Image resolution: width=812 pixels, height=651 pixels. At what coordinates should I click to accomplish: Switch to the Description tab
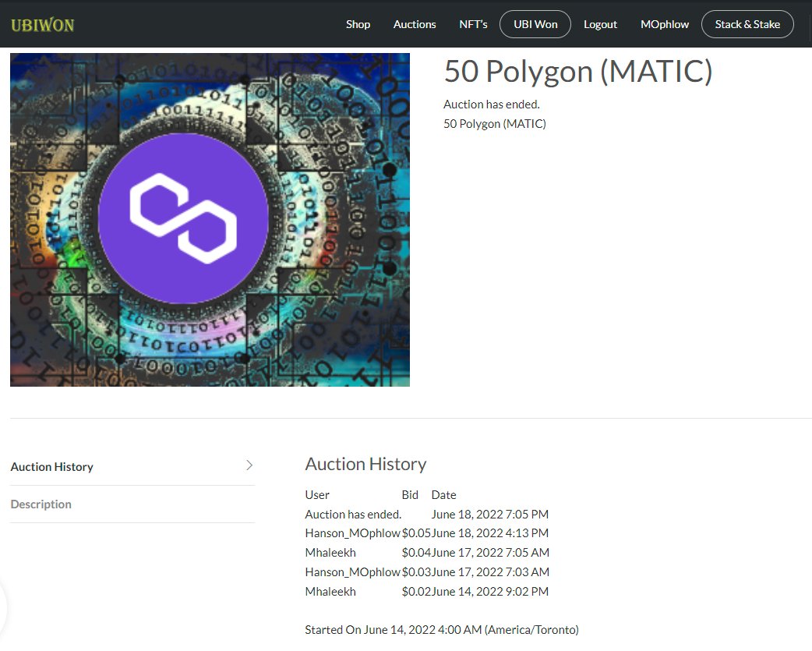click(x=132, y=504)
